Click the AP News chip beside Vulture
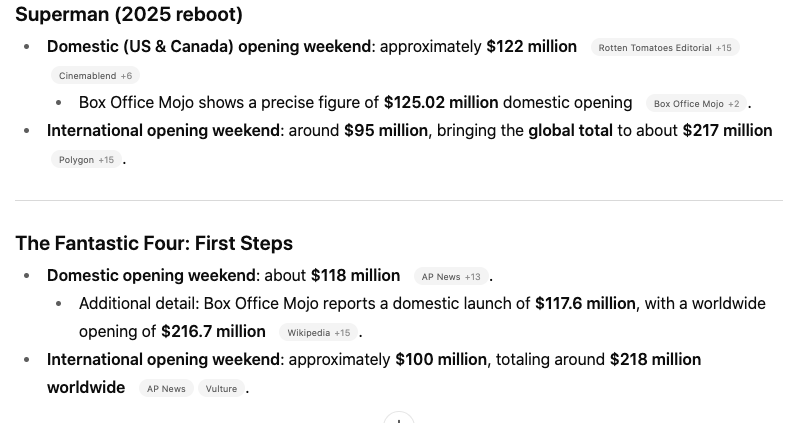The height and width of the screenshot is (423, 787). pyautogui.click(x=165, y=389)
